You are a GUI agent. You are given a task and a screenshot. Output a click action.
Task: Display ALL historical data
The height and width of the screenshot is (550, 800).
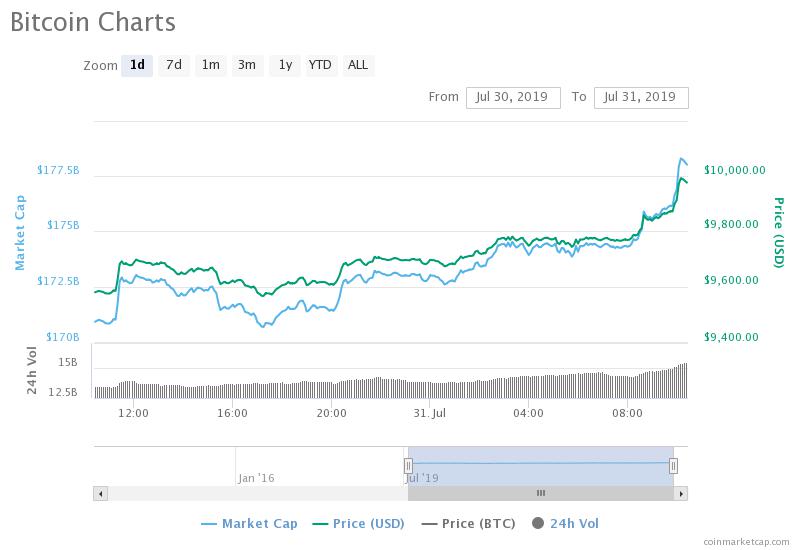(357, 65)
